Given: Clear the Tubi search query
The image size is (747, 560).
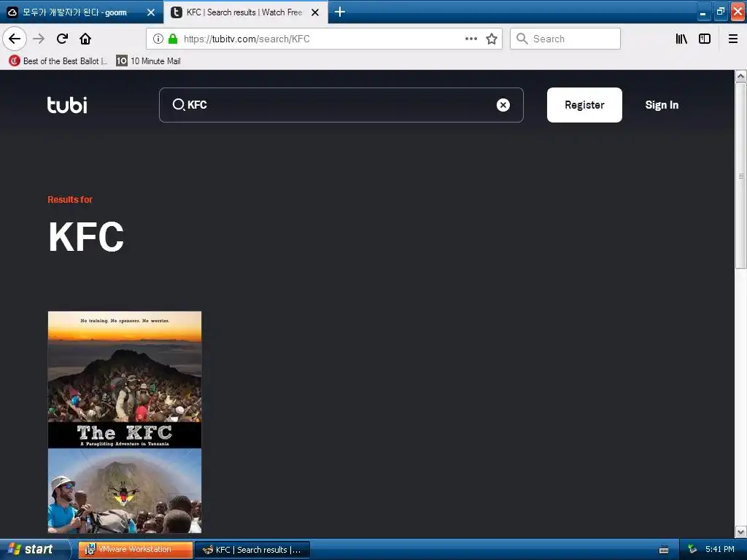Looking at the screenshot, I should (503, 105).
